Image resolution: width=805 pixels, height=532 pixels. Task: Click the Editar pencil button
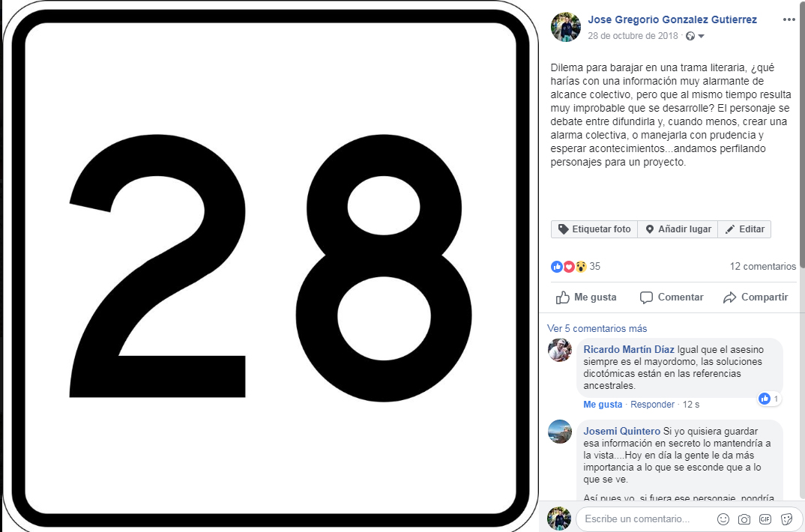(x=744, y=229)
